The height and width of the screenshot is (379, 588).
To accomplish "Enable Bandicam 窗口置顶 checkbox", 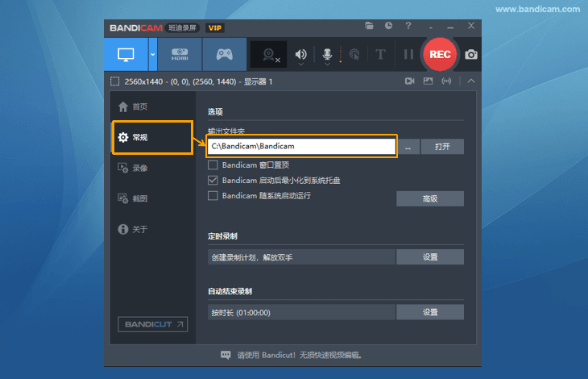I will 213,165.
